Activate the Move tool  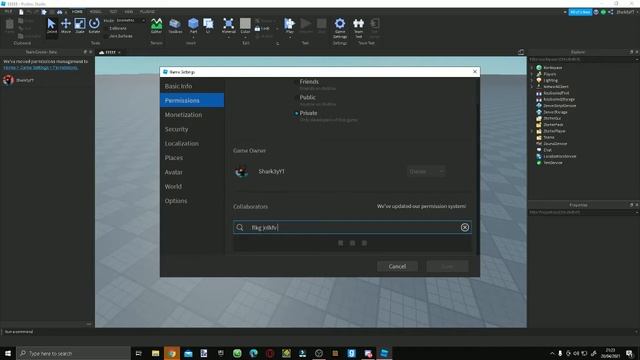point(66,26)
